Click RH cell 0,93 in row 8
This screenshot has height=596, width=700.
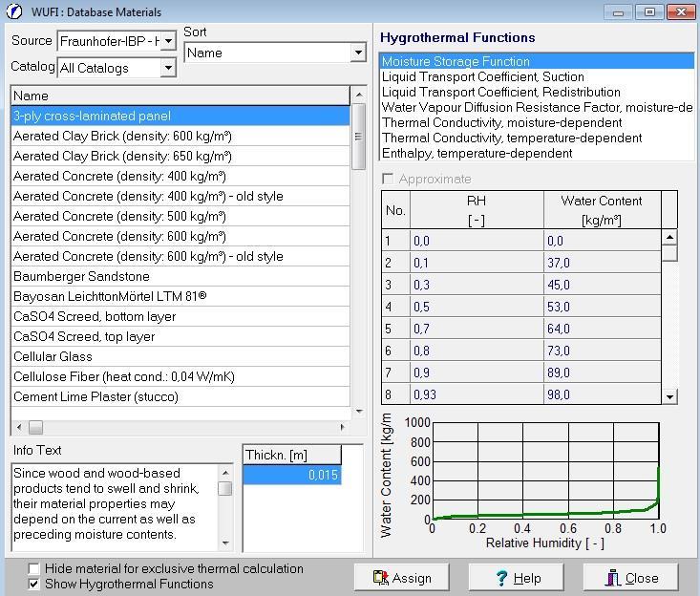click(x=477, y=394)
